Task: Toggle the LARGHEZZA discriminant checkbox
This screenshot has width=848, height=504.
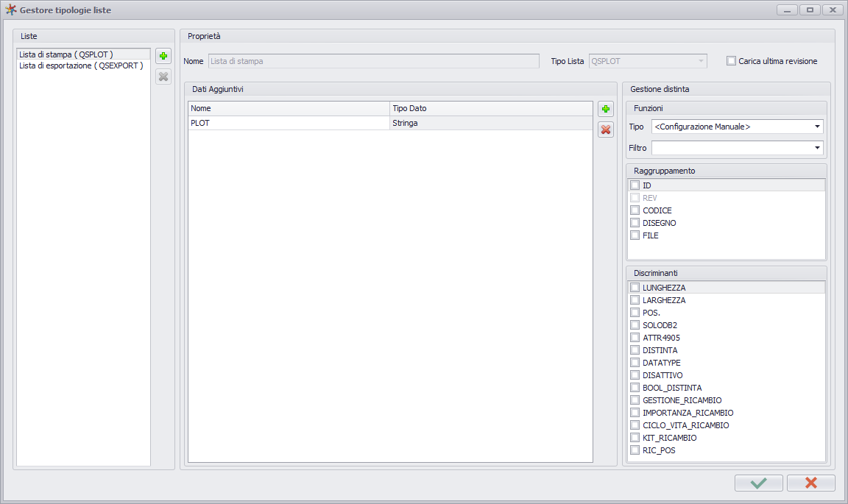Action: pyautogui.click(x=635, y=300)
